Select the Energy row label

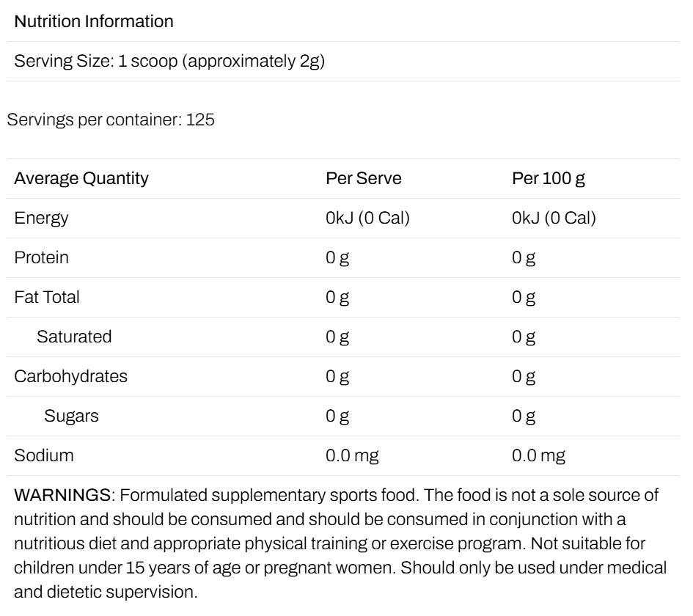pyautogui.click(x=41, y=219)
